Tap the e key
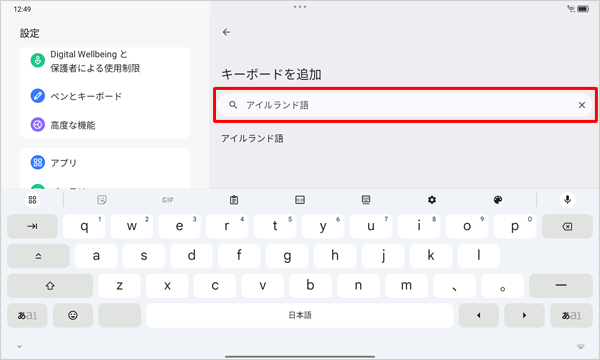 (179, 226)
